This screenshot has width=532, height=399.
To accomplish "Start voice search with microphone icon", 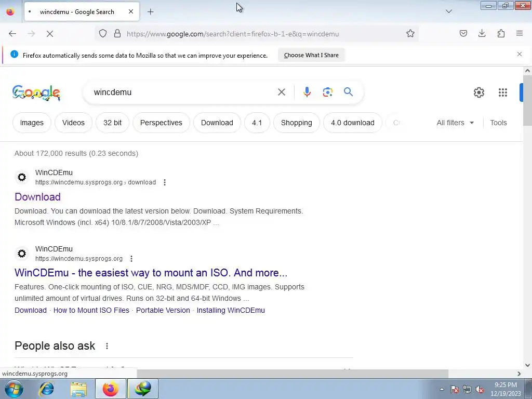I will point(307,92).
